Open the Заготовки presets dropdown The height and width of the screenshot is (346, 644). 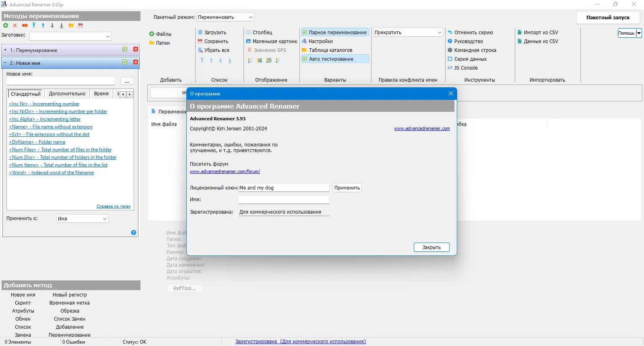click(70, 36)
